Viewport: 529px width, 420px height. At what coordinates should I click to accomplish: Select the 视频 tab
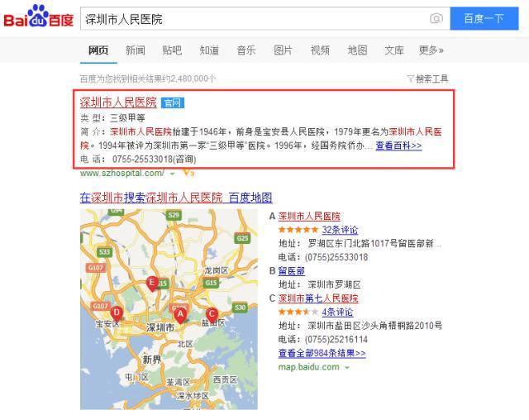click(x=320, y=50)
